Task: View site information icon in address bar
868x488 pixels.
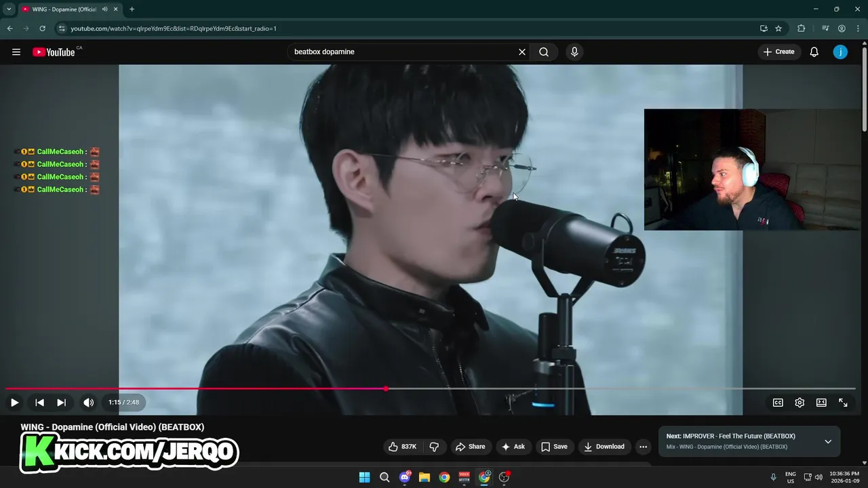Action: click(62, 28)
